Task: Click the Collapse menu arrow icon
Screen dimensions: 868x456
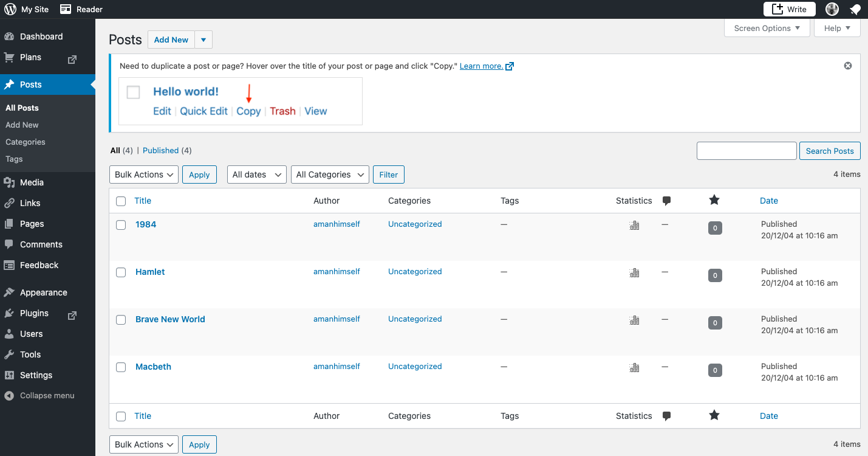Action: (x=9, y=396)
